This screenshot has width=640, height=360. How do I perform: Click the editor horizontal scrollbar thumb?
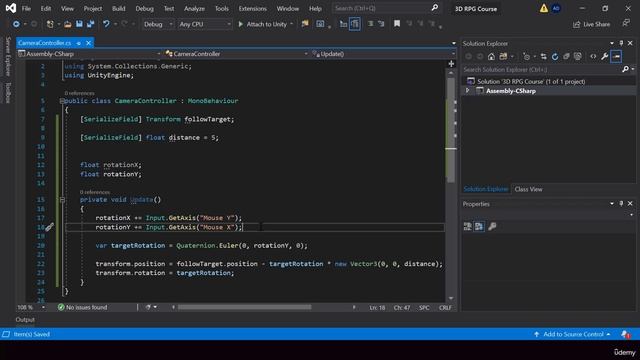[x=244, y=307]
